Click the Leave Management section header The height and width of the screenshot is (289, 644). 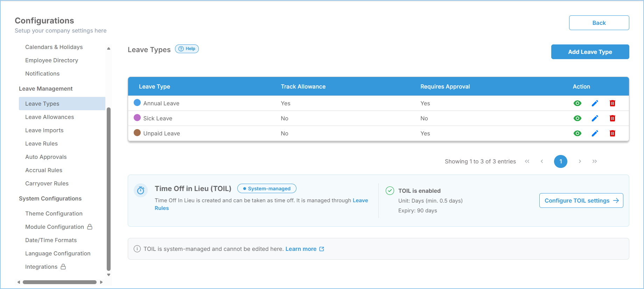pos(46,89)
